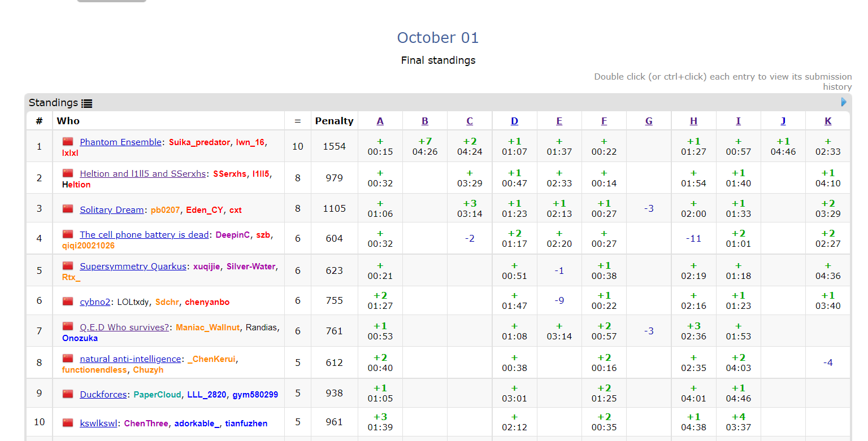
Task: Open Maniac_Wallnut user profile
Action: tap(207, 328)
